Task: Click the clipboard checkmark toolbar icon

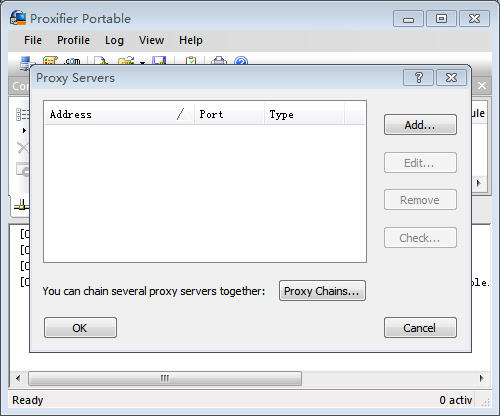Action: 191,61
